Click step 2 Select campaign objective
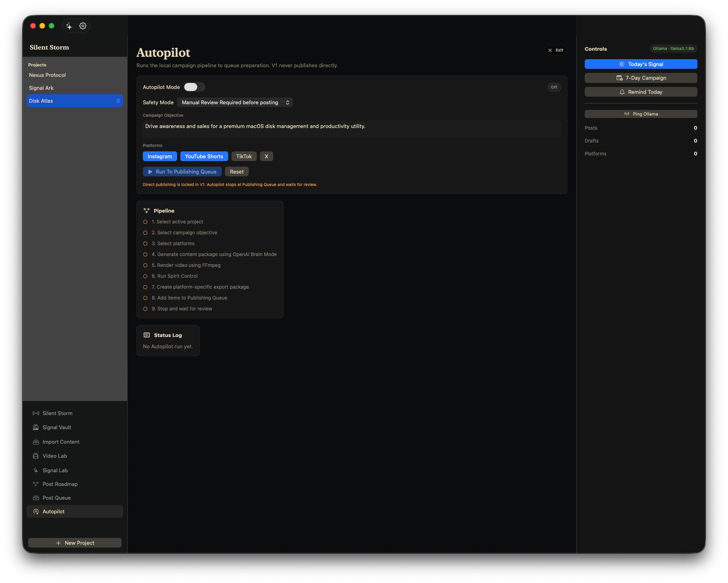Viewport: 728px width, 583px height. 184,233
